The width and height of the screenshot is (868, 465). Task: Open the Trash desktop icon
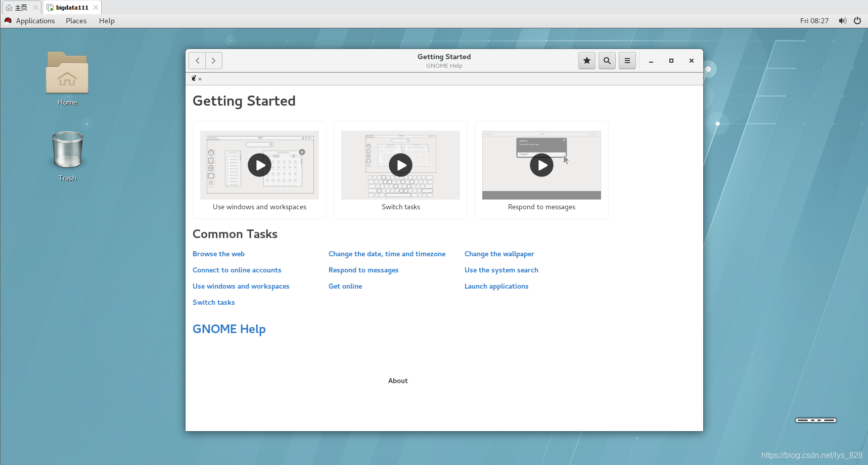pyautogui.click(x=67, y=156)
